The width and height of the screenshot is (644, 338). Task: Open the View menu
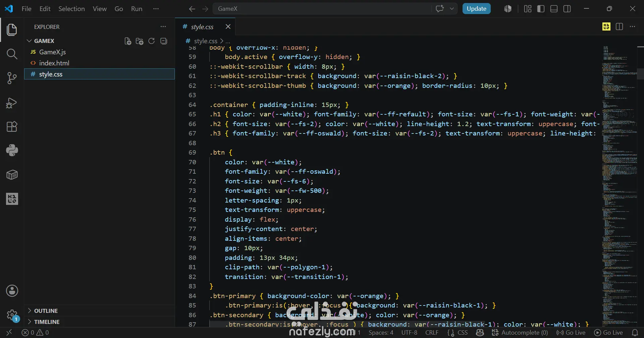pyautogui.click(x=100, y=9)
